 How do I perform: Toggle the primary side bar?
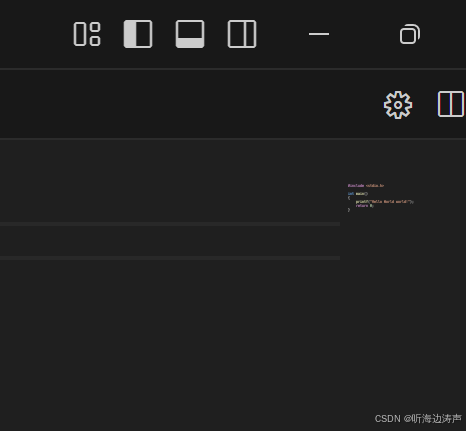point(138,34)
